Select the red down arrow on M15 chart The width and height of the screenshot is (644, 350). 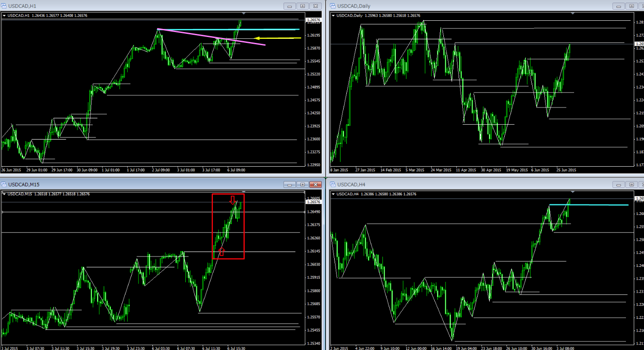pos(232,200)
